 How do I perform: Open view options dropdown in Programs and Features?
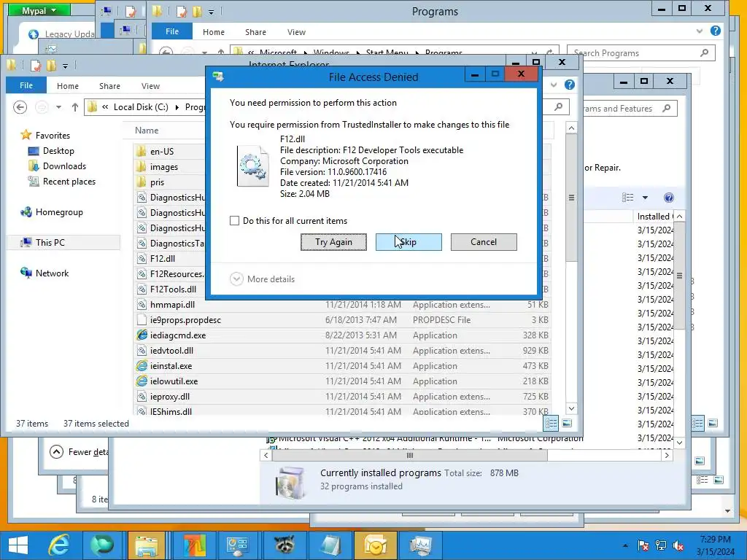pos(645,198)
